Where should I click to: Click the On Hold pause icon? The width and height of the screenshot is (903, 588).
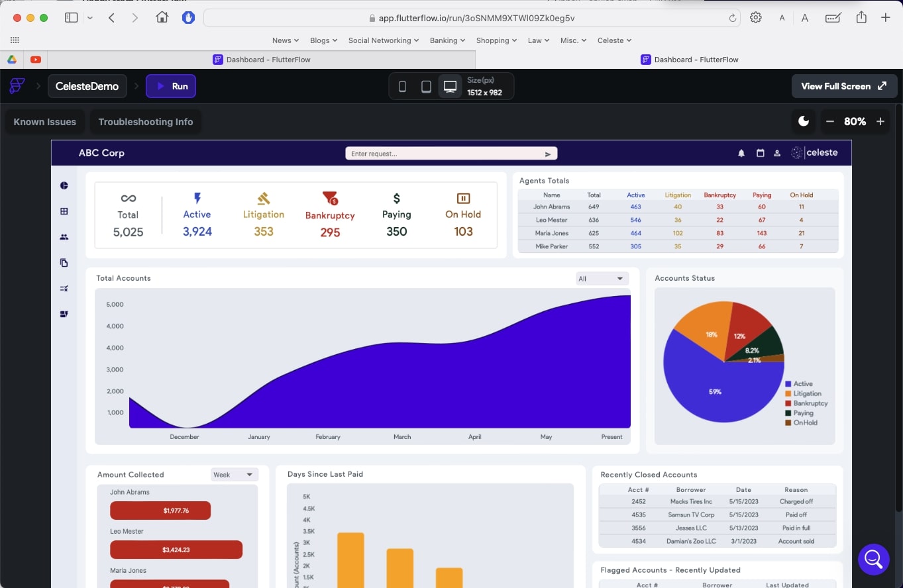(463, 198)
